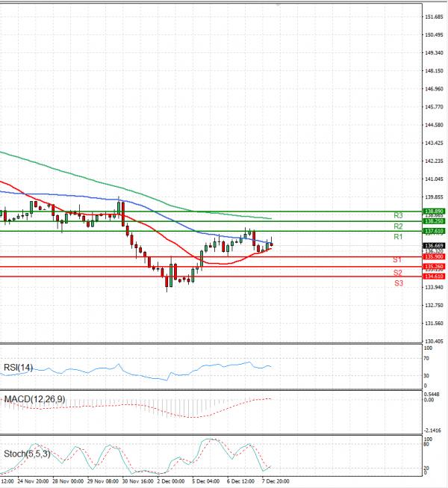Click the 142.235 price axis value

tap(434, 161)
